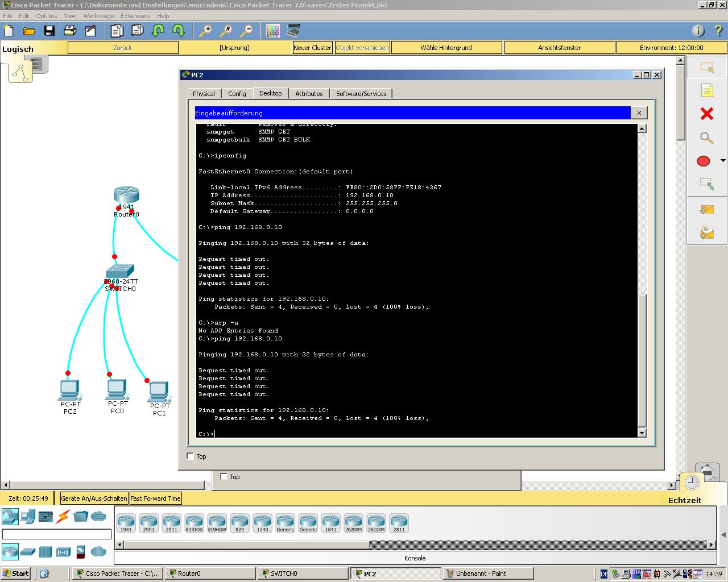
Task: Tick the Top checkbox in PC2 window
Action: point(191,456)
